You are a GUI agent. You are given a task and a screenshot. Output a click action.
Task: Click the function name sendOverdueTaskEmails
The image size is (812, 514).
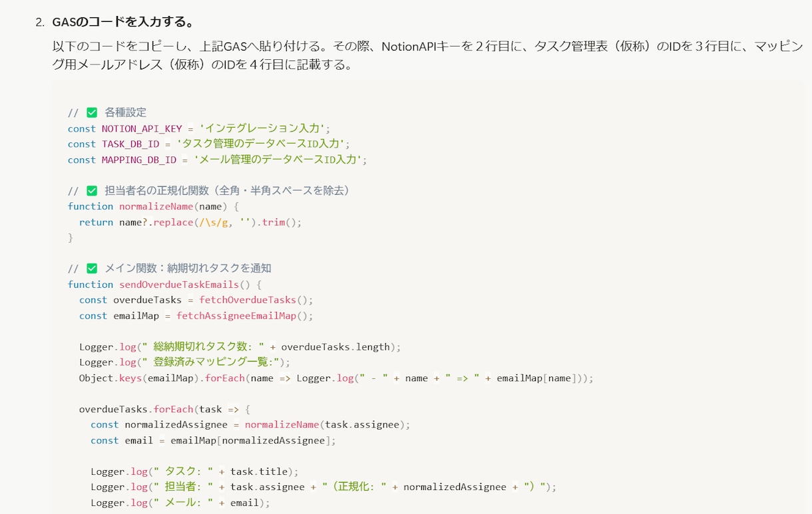coord(178,285)
